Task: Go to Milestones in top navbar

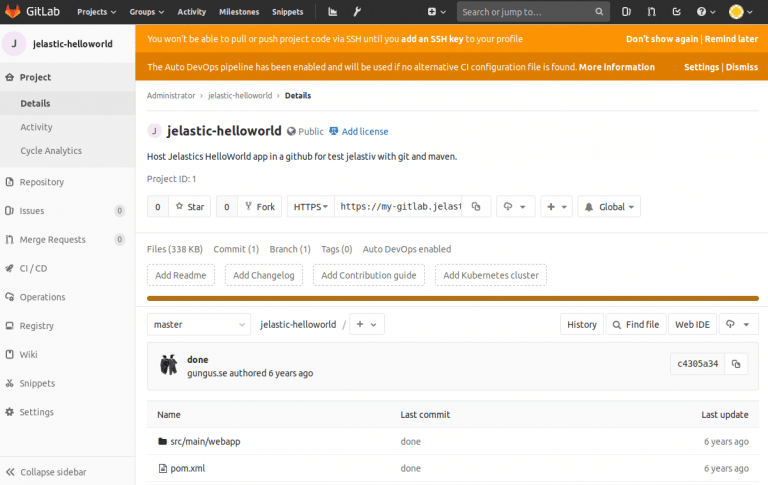Action: (x=239, y=12)
